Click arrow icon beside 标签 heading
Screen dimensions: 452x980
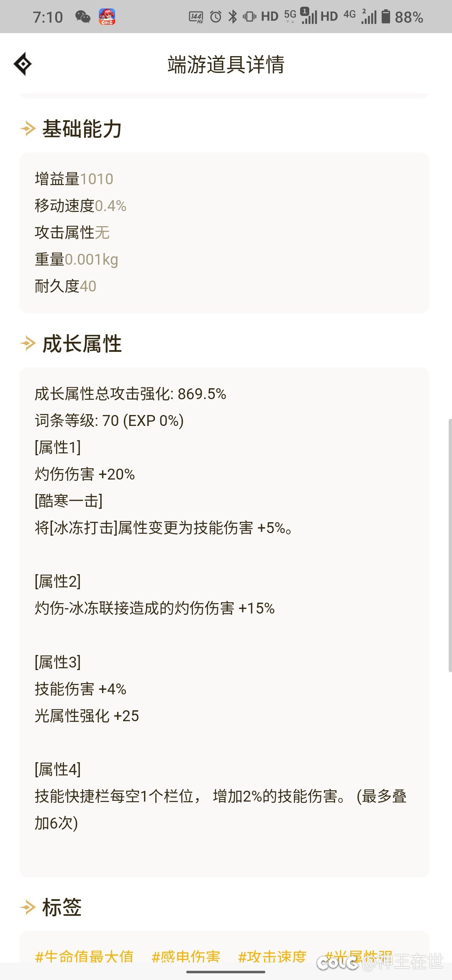point(28,907)
